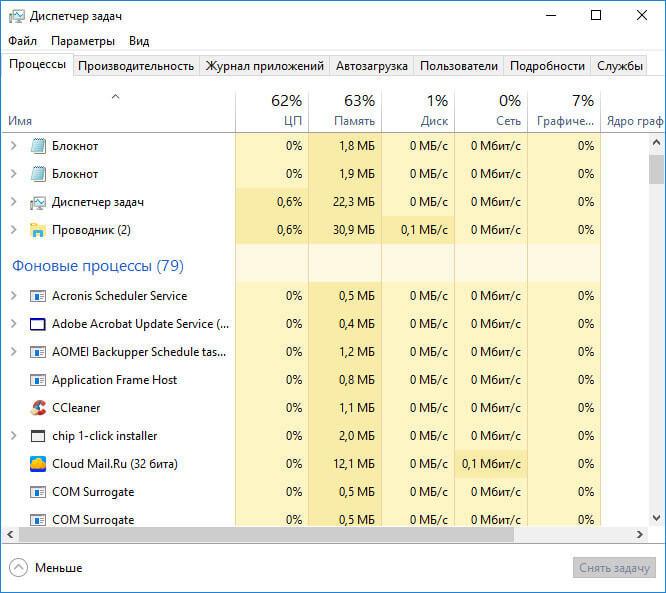The image size is (666, 593).
Task: Expand the first Блокнот process row
Action: click(x=13, y=146)
